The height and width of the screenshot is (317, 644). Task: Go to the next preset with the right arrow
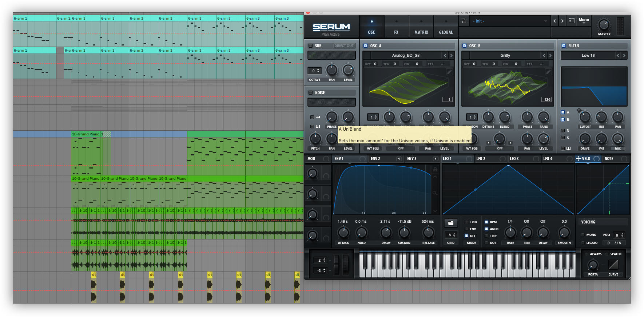click(x=562, y=21)
